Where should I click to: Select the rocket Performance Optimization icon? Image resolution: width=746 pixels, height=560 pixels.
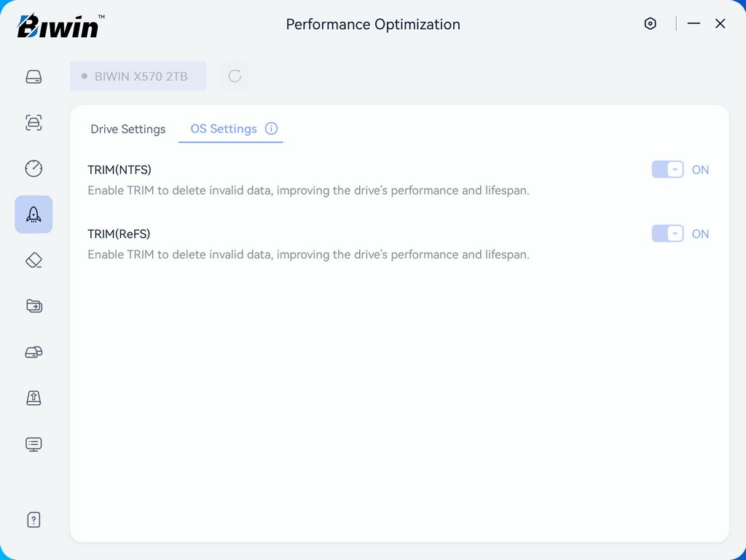[x=34, y=214]
